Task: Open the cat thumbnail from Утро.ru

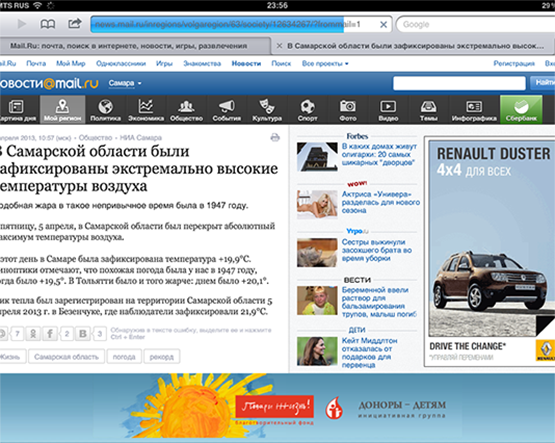Action: [x=317, y=252]
